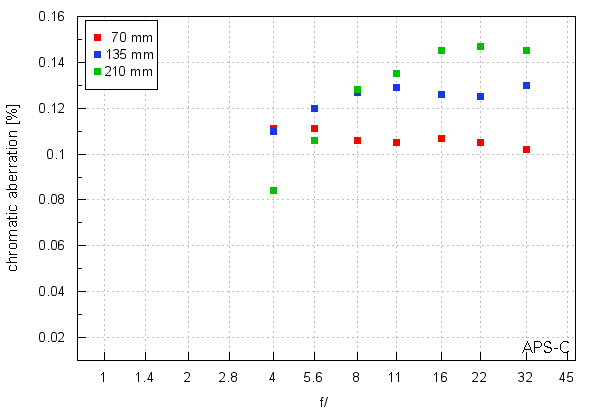600x415 pixels.
Task: Select the green data point at f/4
Action: (273, 190)
